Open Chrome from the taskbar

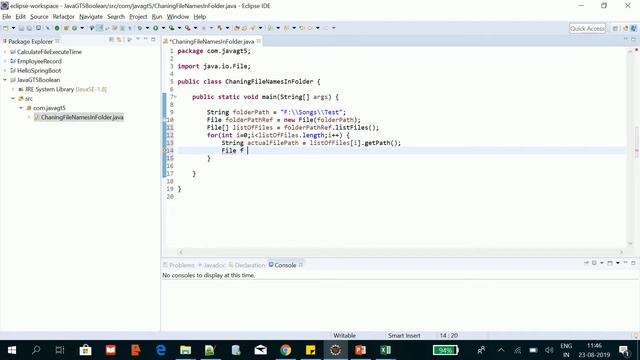(286, 350)
